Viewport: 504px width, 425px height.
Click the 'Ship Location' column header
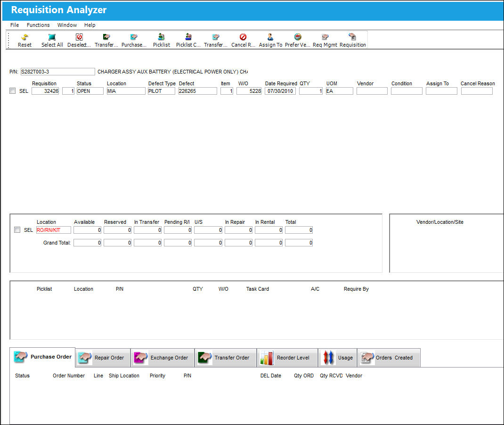pyautogui.click(x=124, y=376)
